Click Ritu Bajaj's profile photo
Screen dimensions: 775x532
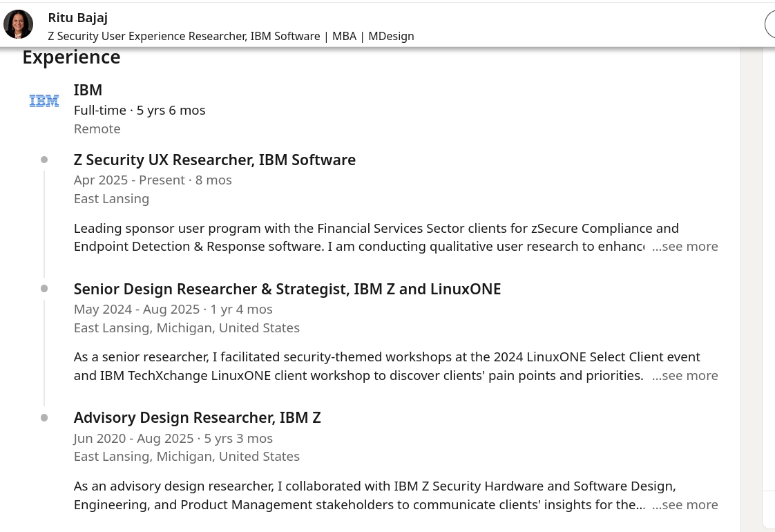(19, 23)
